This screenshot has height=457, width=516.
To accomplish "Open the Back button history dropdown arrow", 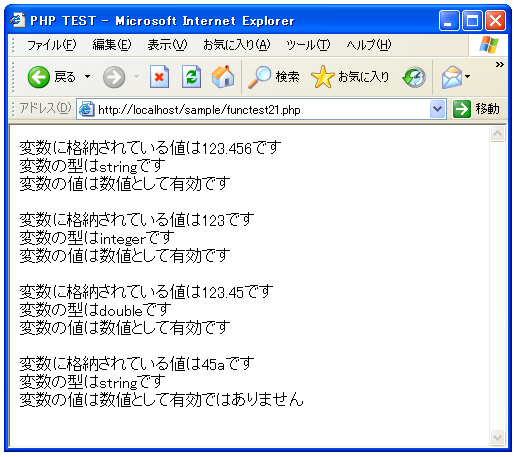I will tap(87, 77).
